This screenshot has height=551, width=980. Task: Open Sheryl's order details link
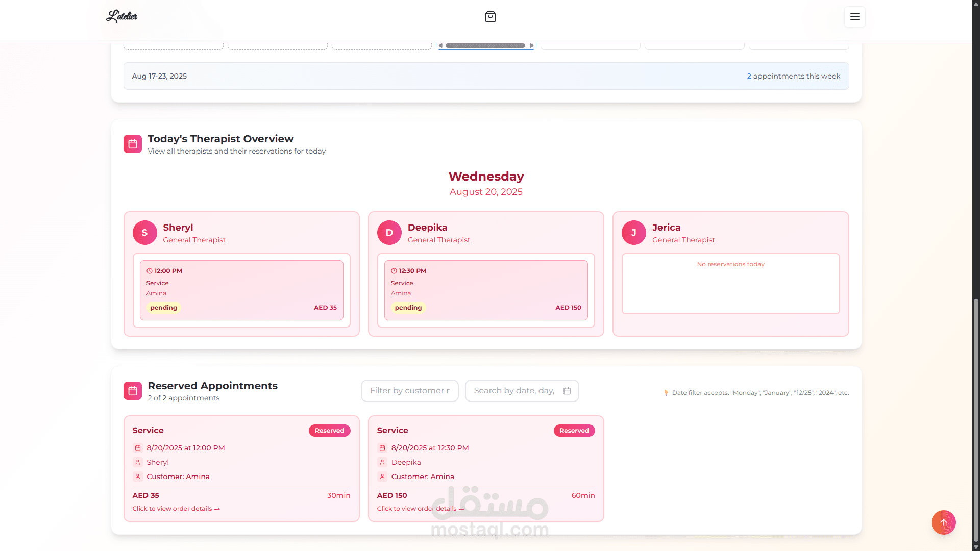(176, 509)
